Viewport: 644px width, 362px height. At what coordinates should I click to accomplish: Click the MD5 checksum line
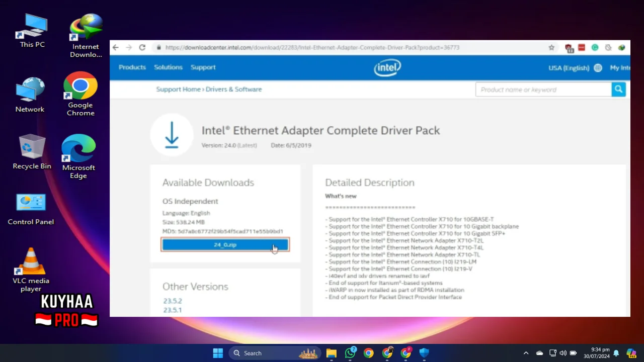click(x=223, y=231)
